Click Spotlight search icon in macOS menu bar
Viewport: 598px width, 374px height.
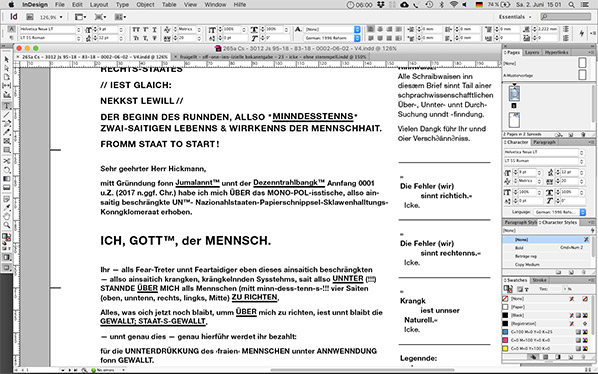coord(571,5)
